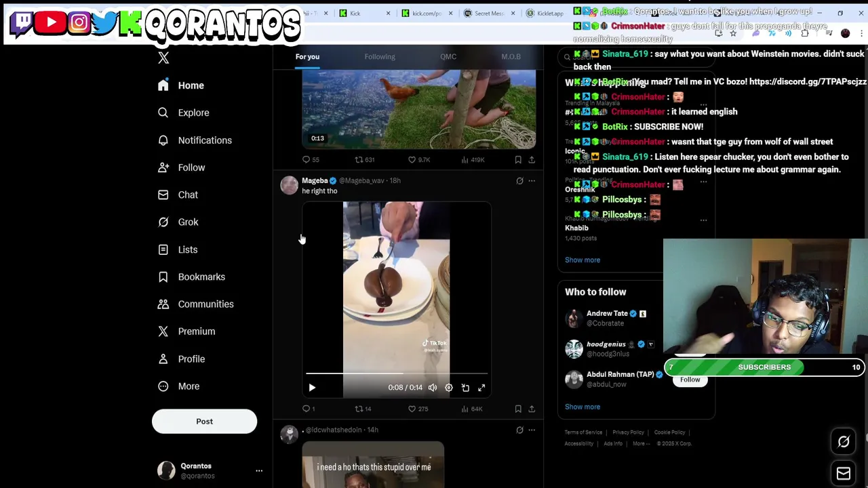Open the Khabib trending topic
This screenshot has height=488, width=868.
click(577, 228)
